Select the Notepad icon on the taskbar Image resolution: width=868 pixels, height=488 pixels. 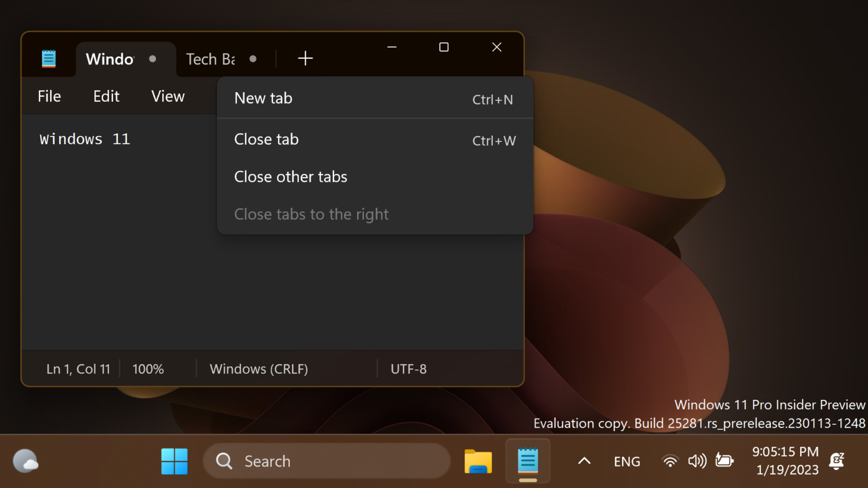527,461
